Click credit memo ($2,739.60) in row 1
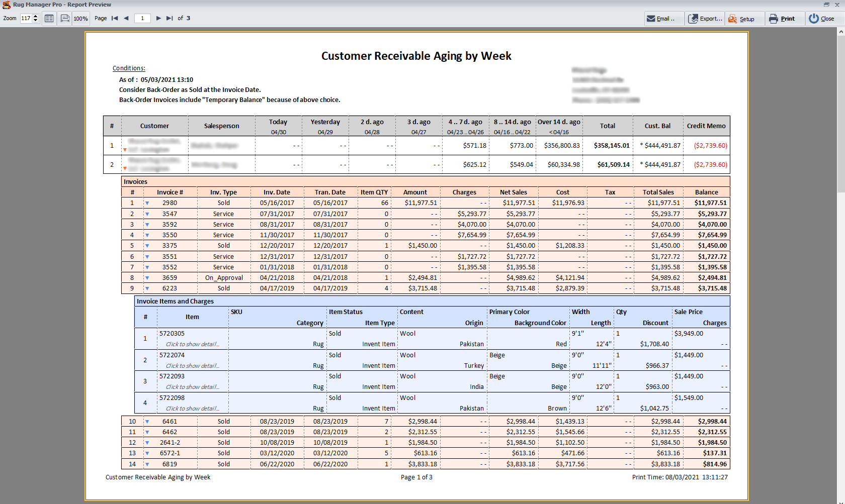Viewport: 845px width, 504px height. (x=711, y=146)
